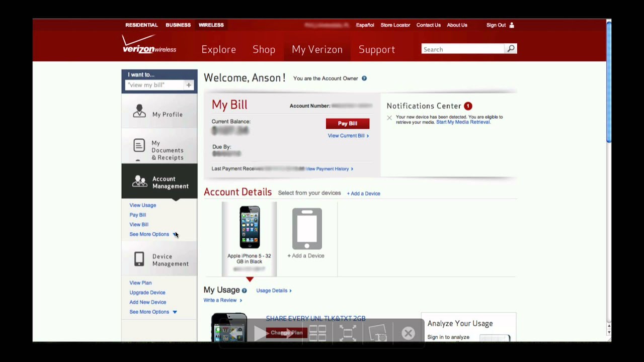Click Add a Device beside Account Details

tap(363, 194)
